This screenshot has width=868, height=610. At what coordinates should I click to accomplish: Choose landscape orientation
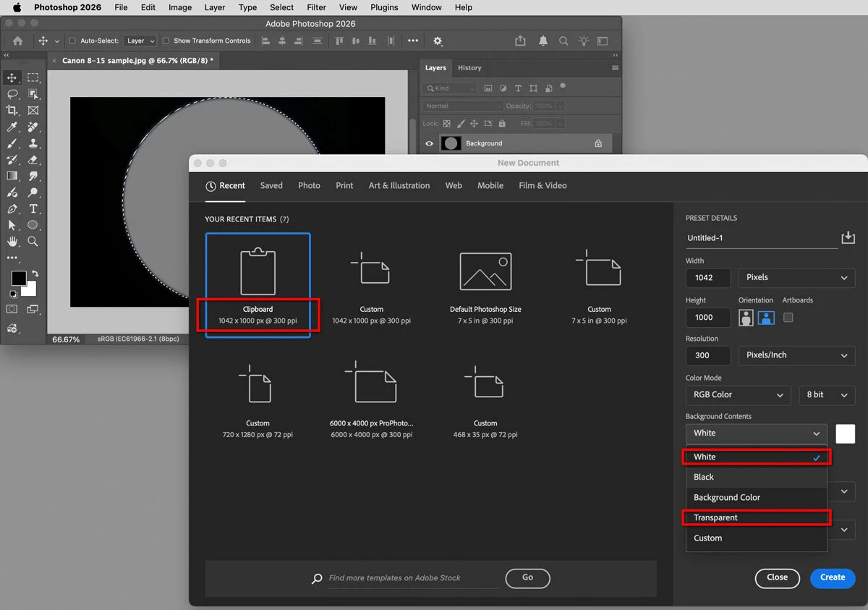click(766, 317)
